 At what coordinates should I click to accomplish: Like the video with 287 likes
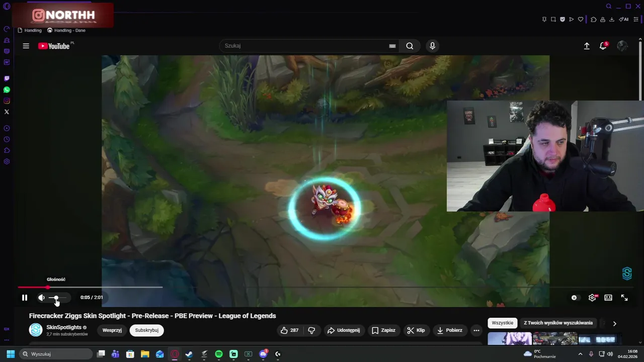point(290,330)
